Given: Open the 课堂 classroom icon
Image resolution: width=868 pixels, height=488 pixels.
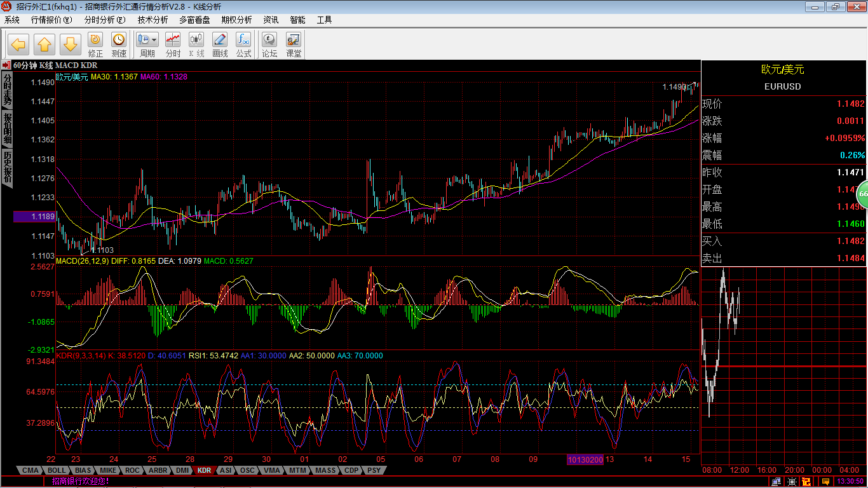Looking at the screenshot, I should click(x=294, y=44).
